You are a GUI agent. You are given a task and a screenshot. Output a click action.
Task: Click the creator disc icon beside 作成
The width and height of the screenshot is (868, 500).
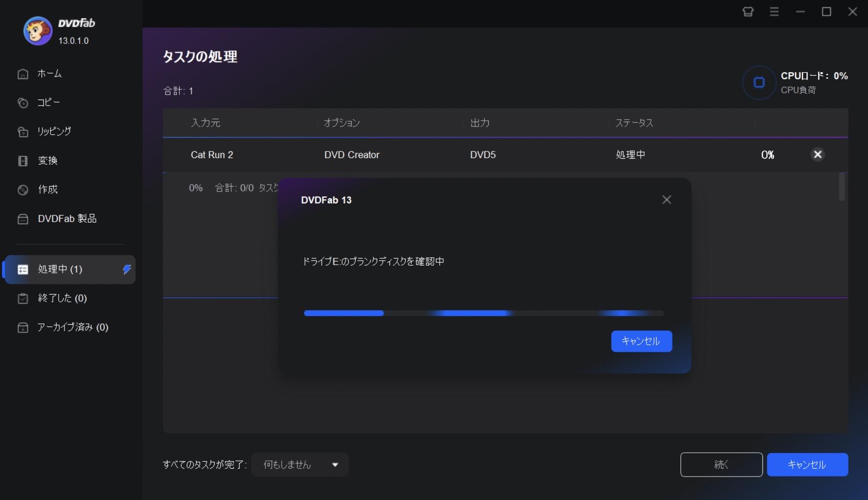point(23,189)
